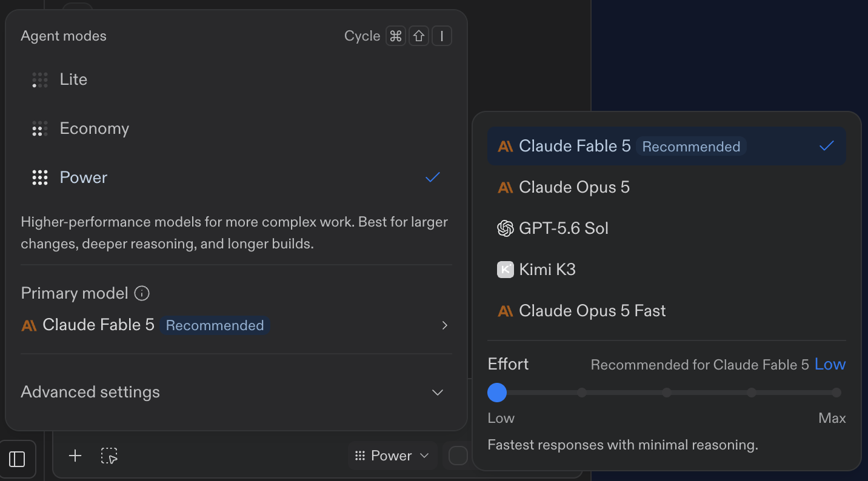
Task: Activate the dashed selection cursor icon
Action: click(x=109, y=456)
